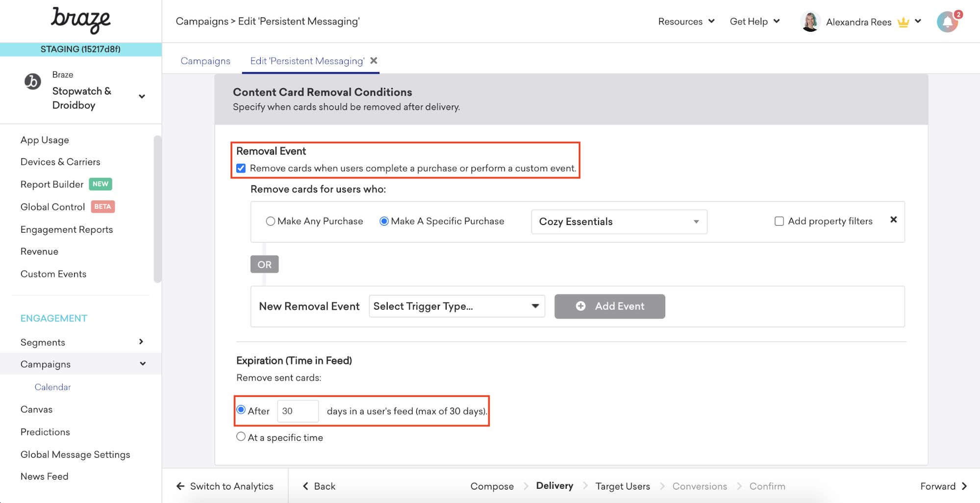The image size is (980, 503).
Task: Click the Forward chevron icon
Action: [964, 486]
